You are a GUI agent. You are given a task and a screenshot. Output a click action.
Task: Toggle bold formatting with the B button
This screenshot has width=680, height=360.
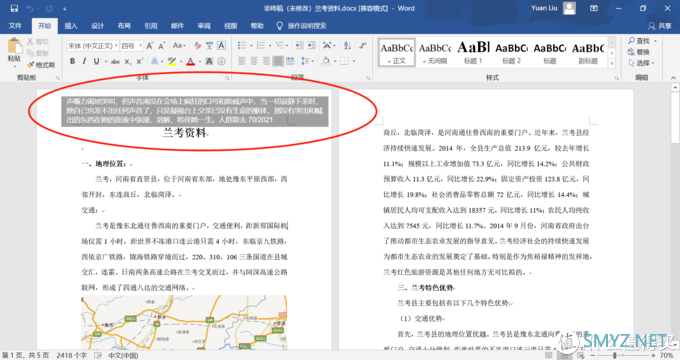(x=72, y=62)
